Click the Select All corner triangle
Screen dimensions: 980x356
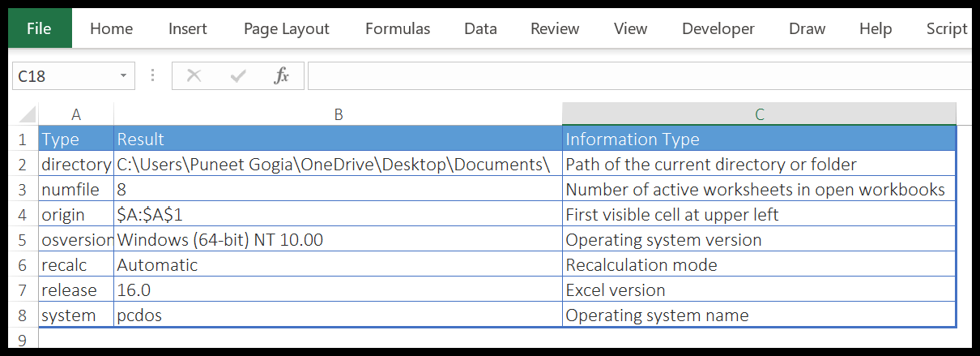[x=27, y=114]
